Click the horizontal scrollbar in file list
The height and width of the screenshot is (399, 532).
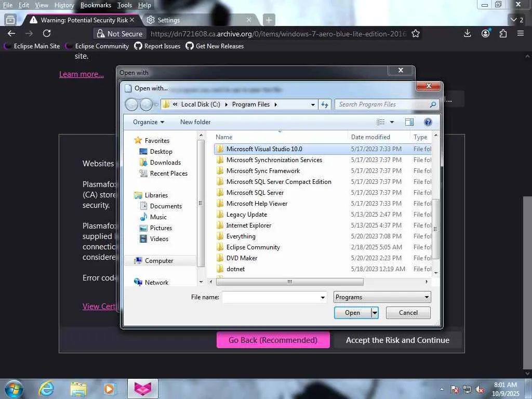point(289,282)
